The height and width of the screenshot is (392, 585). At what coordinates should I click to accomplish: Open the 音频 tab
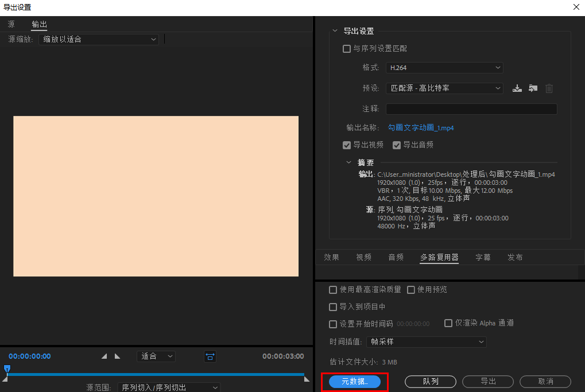coord(396,257)
